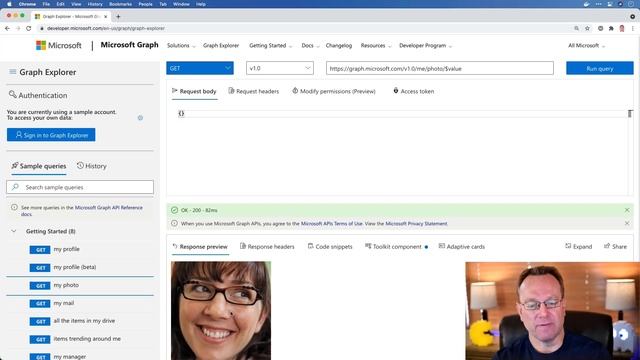This screenshot has width=640, height=360.
Task: Click Graph Explorer in top navigation
Action: pyautogui.click(x=221, y=46)
